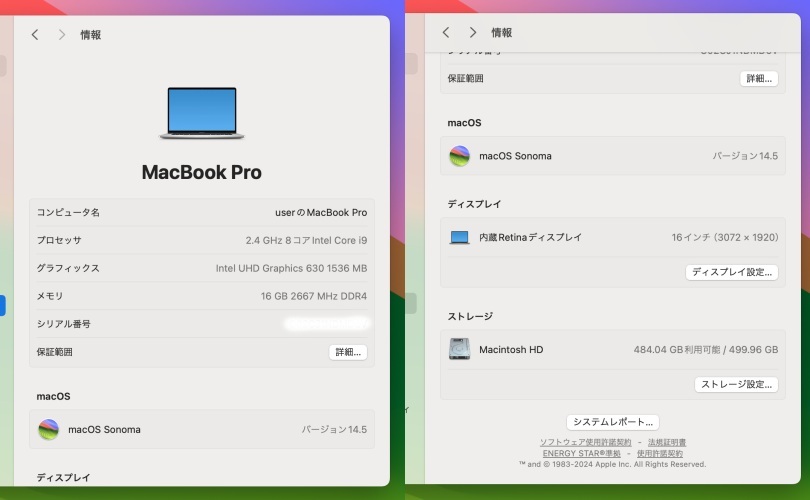The width and height of the screenshot is (810, 500).
Task: Click 16インチ (3072 × 1920) display value
Action: (725, 237)
